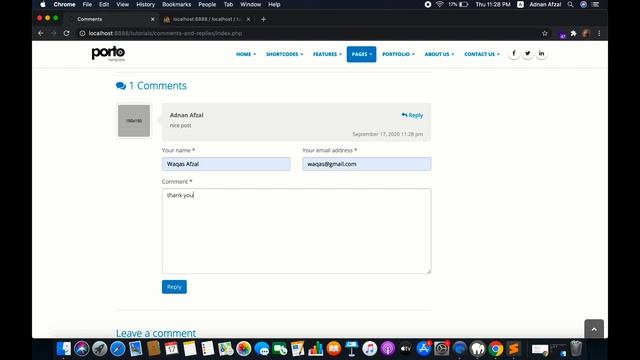Open Google Chrome from the dock
Viewport: 640px width, 360px height.
(x=496, y=349)
